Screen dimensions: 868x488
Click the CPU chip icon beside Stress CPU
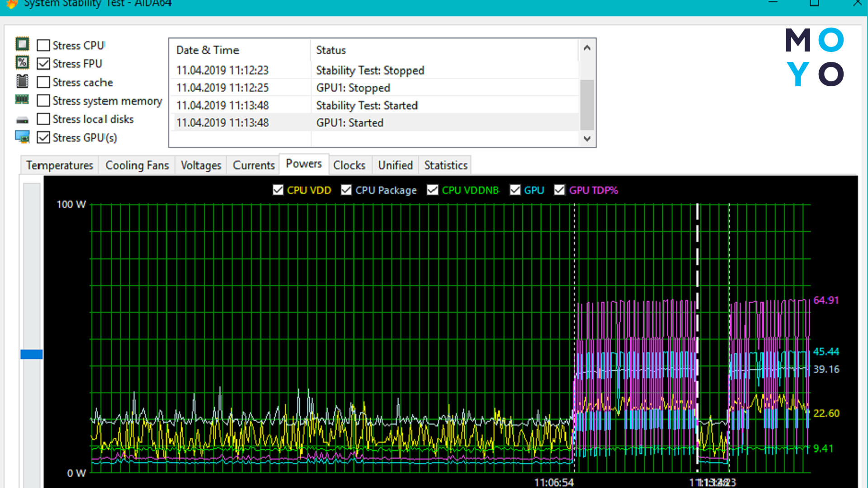(22, 44)
